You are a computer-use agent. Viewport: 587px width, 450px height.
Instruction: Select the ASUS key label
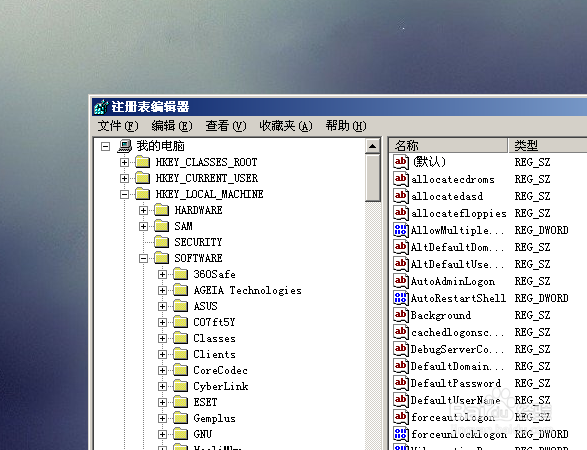point(206,306)
